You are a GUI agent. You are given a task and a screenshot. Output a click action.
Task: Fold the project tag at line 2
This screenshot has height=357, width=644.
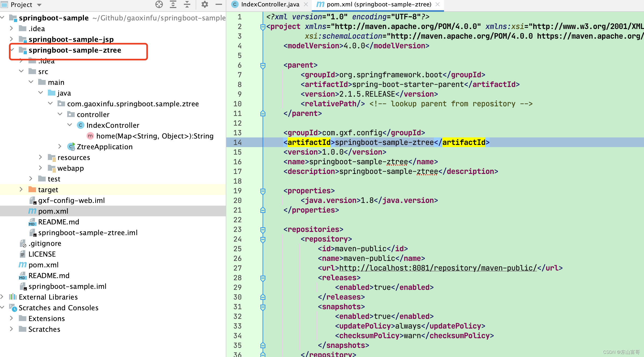click(x=263, y=27)
